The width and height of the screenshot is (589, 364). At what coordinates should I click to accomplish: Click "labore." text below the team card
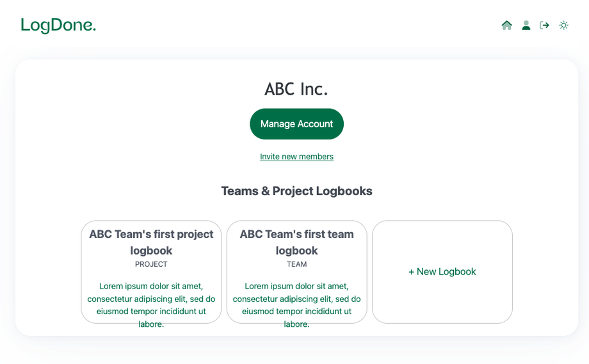(296, 324)
